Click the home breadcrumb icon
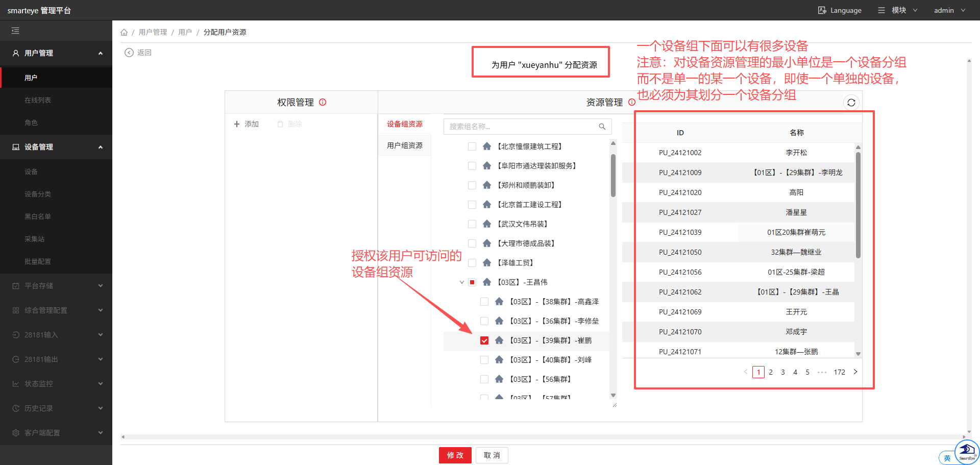This screenshot has height=465, width=980. [124, 32]
